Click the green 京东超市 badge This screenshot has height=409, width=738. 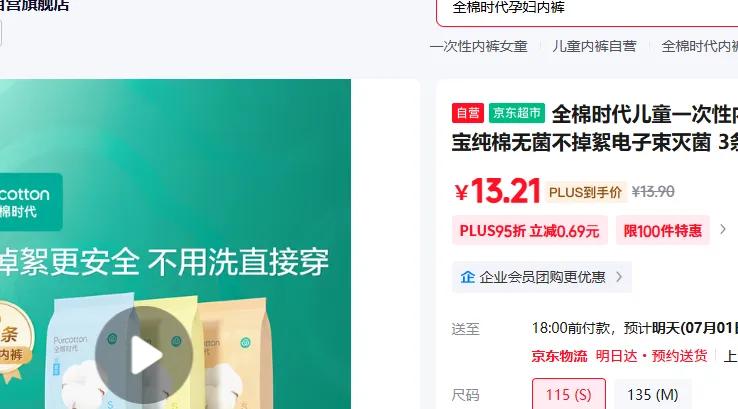pos(517,113)
